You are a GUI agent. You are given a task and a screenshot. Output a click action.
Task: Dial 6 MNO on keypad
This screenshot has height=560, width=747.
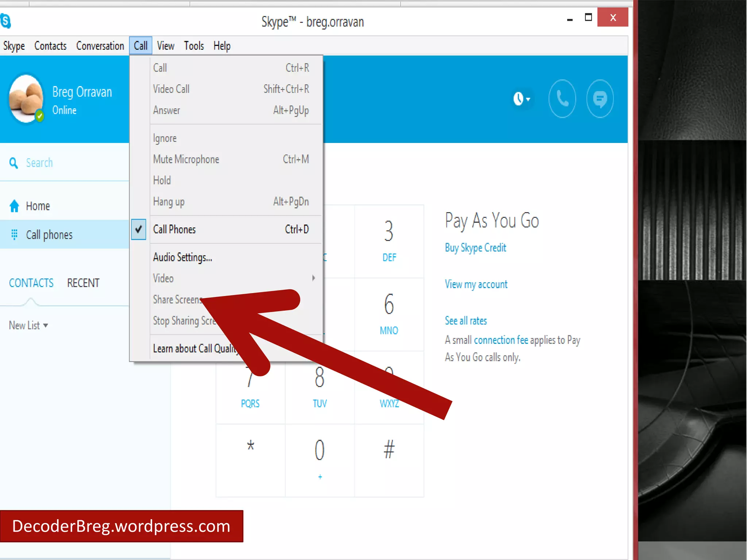point(389,314)
